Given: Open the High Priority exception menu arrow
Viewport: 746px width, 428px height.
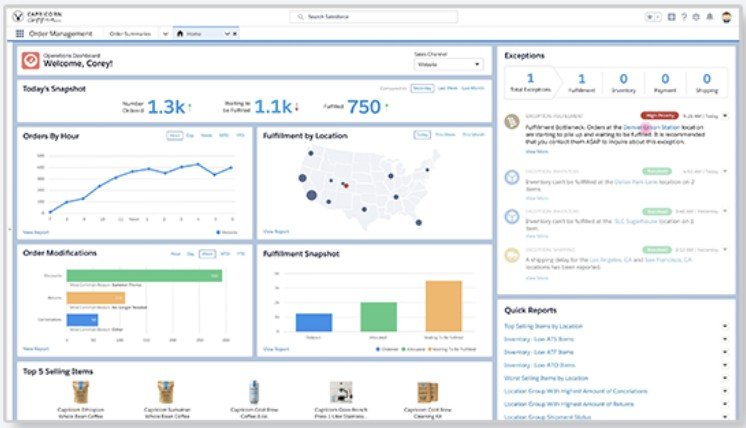Looking at the screenshot, I should [x=725, y=116].
